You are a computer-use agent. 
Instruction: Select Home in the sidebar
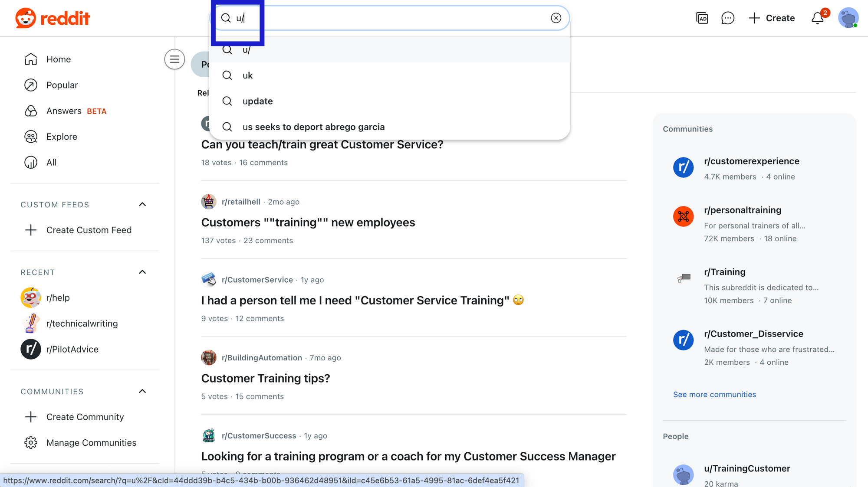tap(58, 59)
